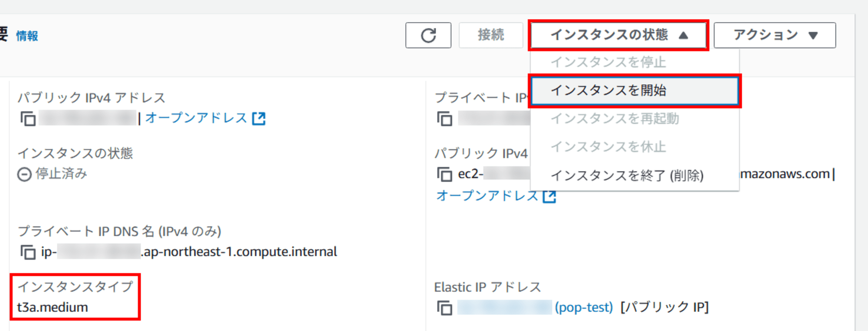The width and height of the screenshot is (868, 331).
Task: Copy the private IP DNS name
Action: point(28,252)
